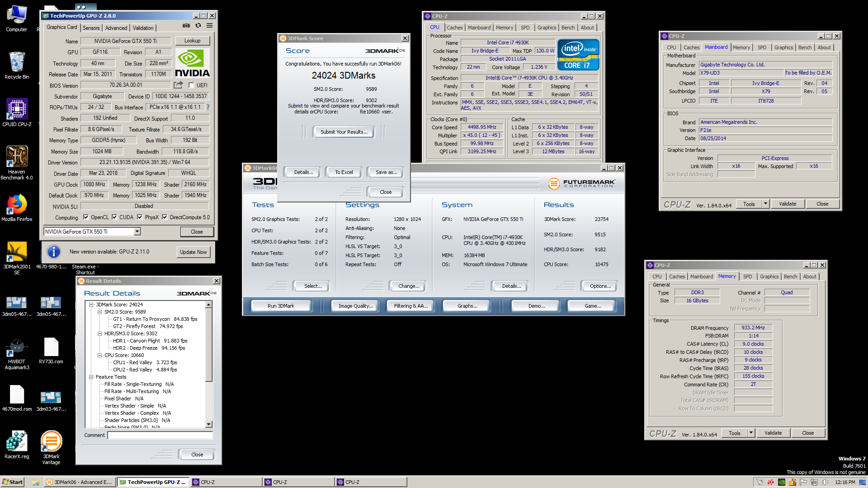Image resolution: width=868 pixels, height=488 pixels.
Task: Open the Caches tab in top CPU-Z window
Action: [x=454, y=28]
